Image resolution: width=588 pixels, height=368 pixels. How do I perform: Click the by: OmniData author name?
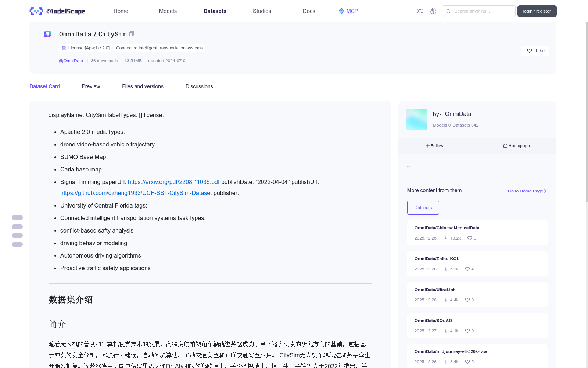click(458, 114)
